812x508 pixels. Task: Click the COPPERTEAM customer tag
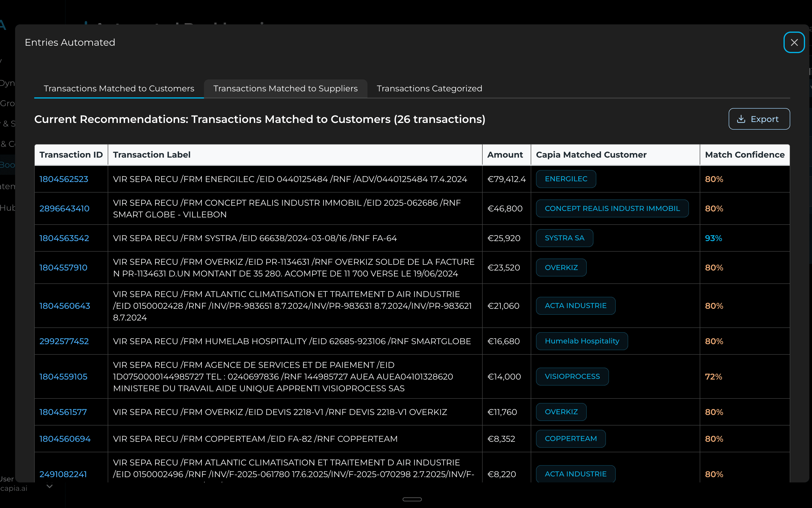coord(570,439)
